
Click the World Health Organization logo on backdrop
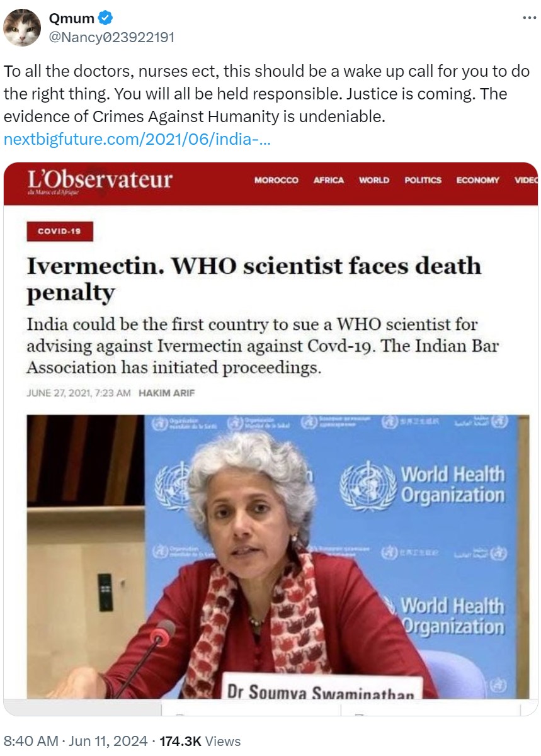click(x=422, y=485)
